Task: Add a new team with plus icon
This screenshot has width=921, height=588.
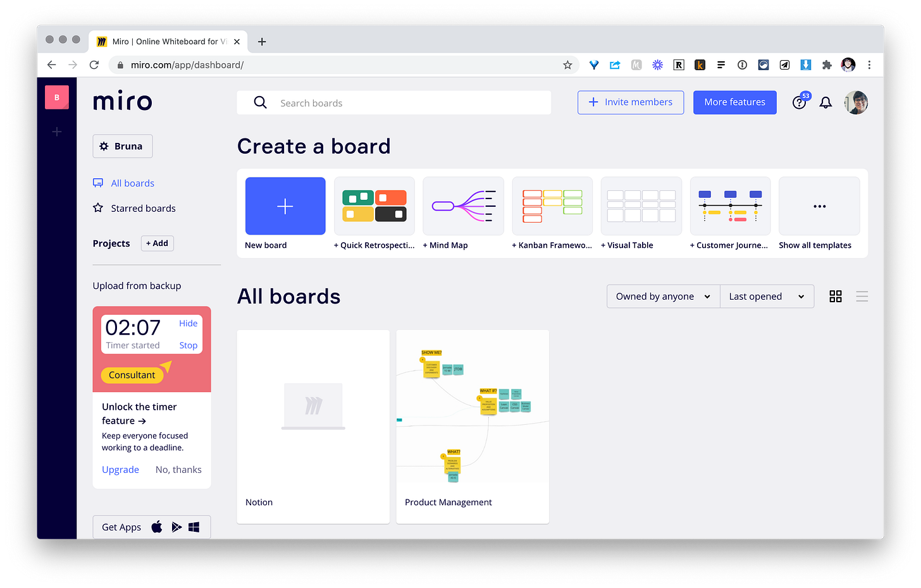Action: coord(57,132)
